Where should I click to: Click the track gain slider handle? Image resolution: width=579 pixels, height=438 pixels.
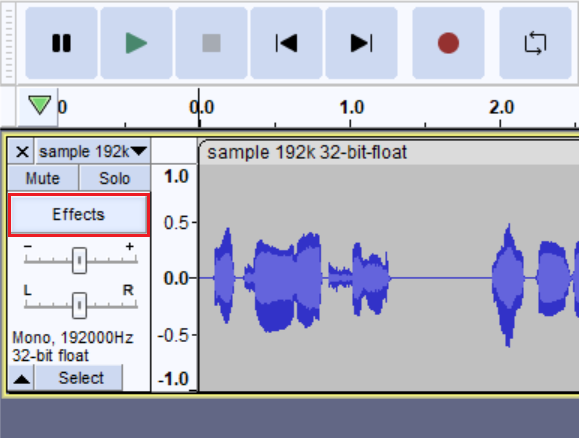(79, 260)
